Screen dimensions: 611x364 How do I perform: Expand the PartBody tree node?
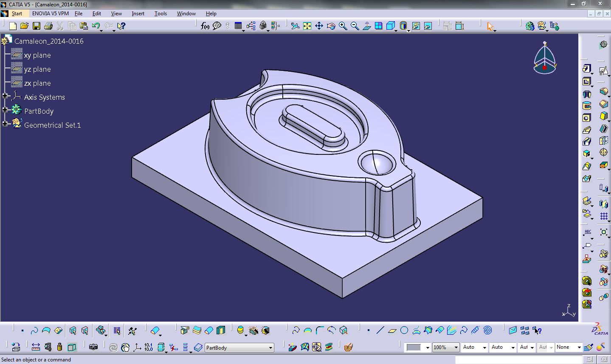(x=5, y=110)
